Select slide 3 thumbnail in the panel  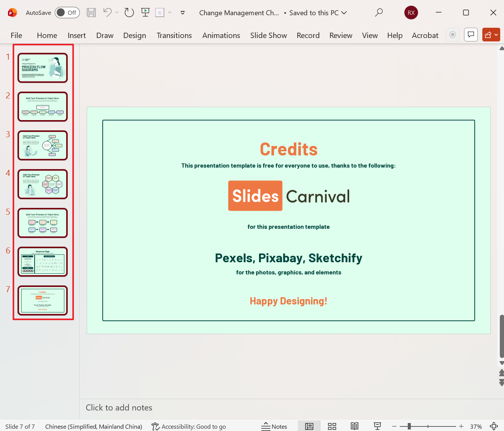42,145
